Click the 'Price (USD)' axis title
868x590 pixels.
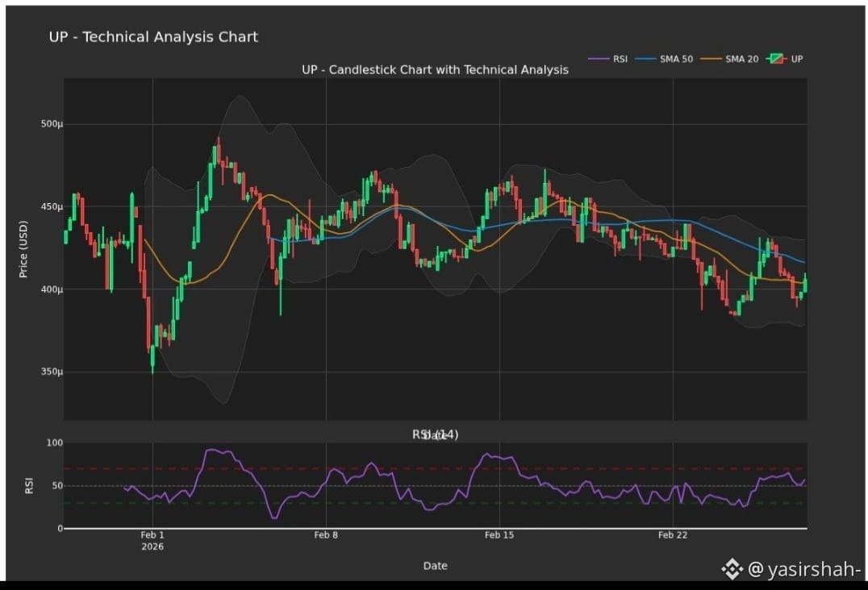(x=23, y=249)
